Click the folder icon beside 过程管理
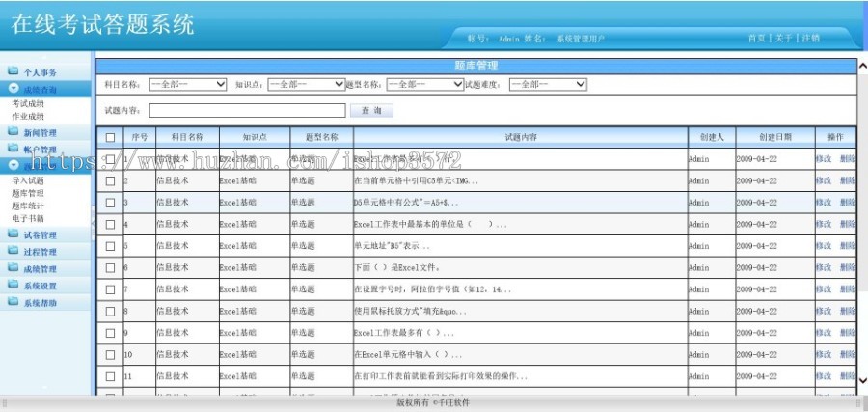This screenshot has height=412, width=868. (14, 251)
